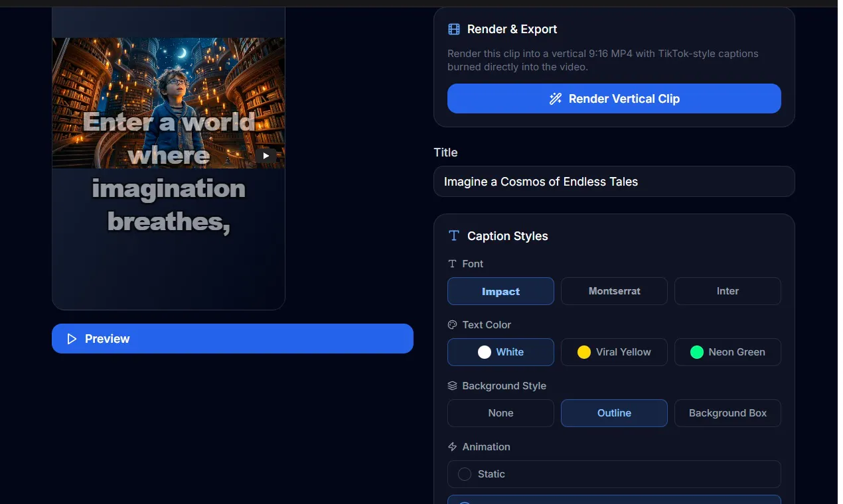Image resolution: width=843 pixels, height=504 pixels.
Task: Click the render description mentioning TikTok-style captions
Action: tap(603, 60)
